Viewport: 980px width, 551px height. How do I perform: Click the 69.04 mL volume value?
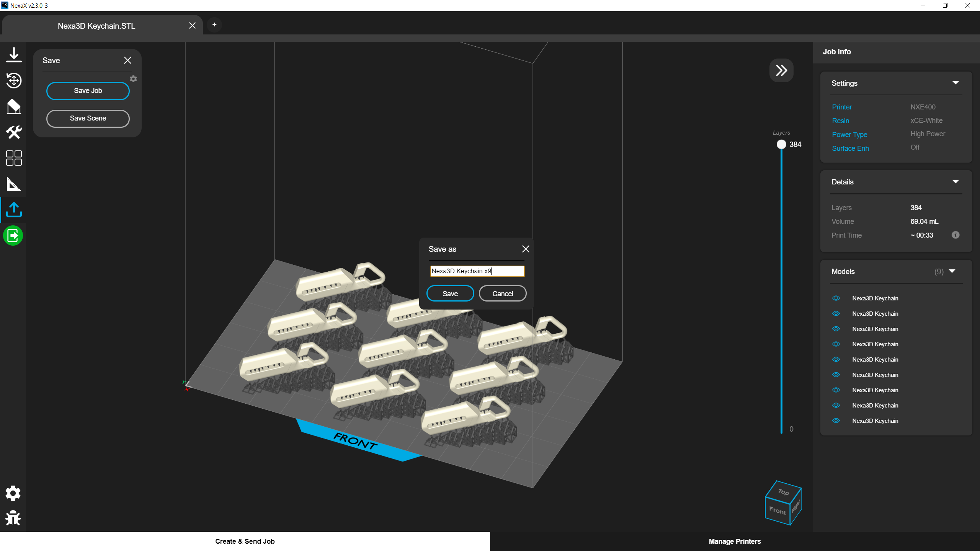point(924,222)
